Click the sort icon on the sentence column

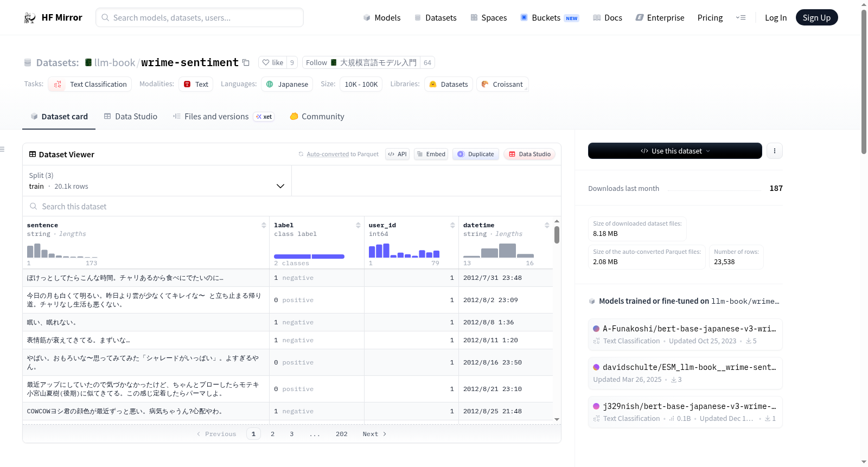(x=264, y=225)
